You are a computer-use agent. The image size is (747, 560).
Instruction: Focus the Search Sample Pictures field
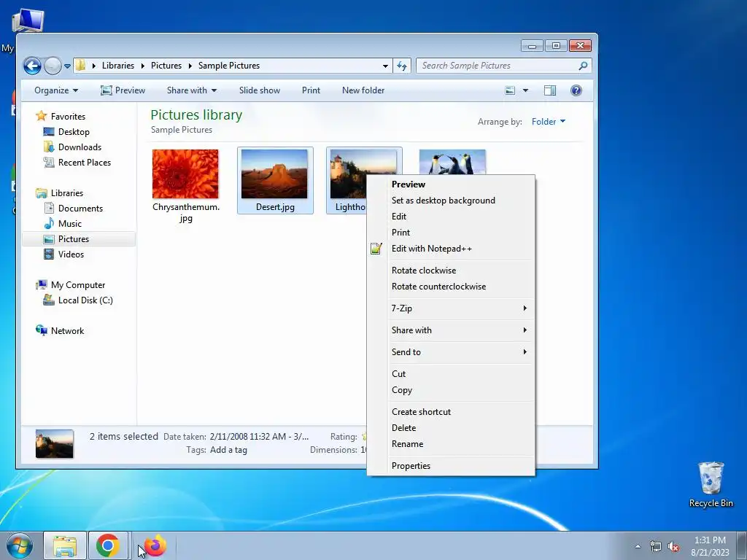click(503, 66)
